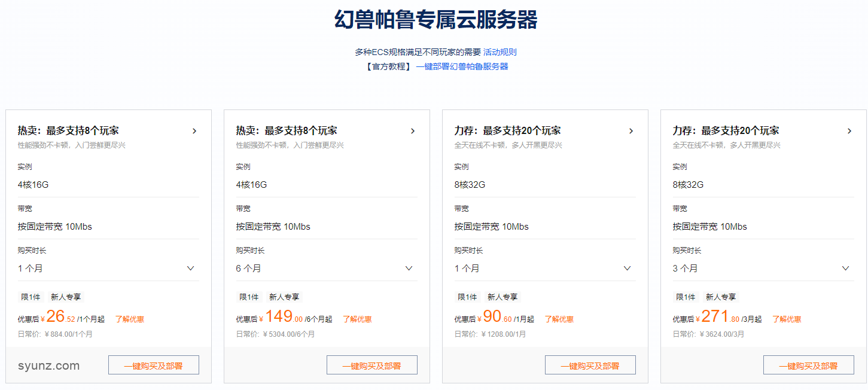Click 按固定带宽 10Mbs in the ¥90.60 card

(x=492, y=227)
